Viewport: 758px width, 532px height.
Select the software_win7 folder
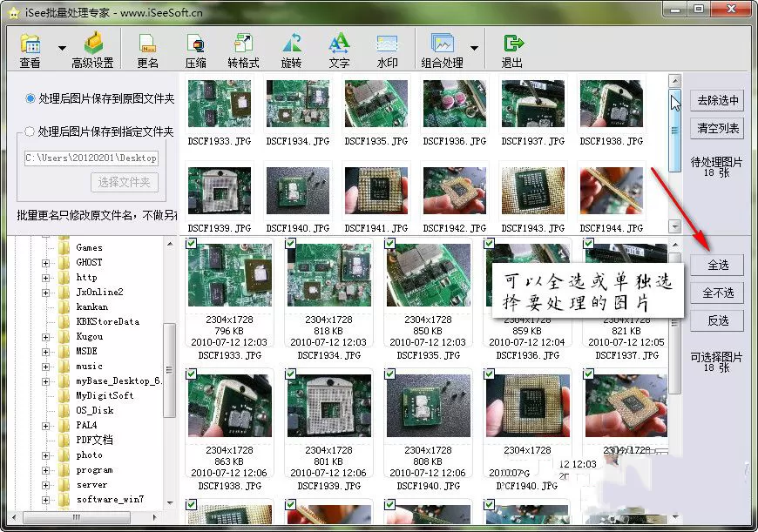tap(110, 500)
